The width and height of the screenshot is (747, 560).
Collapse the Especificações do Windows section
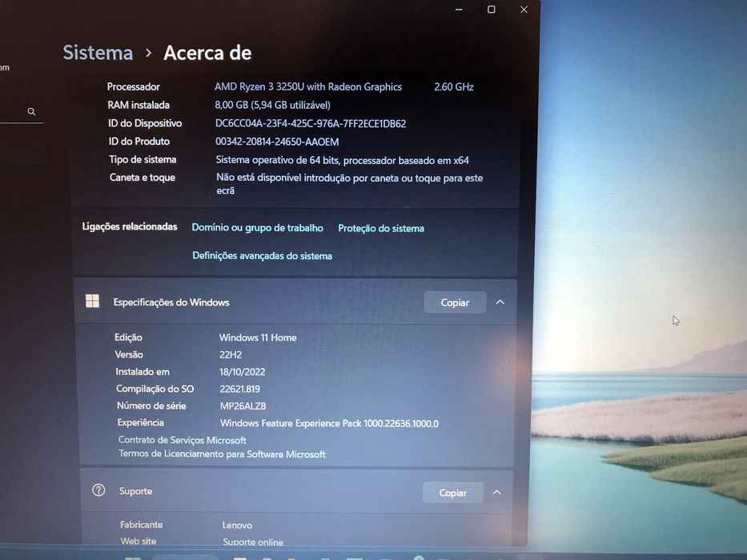click(500, 302)
